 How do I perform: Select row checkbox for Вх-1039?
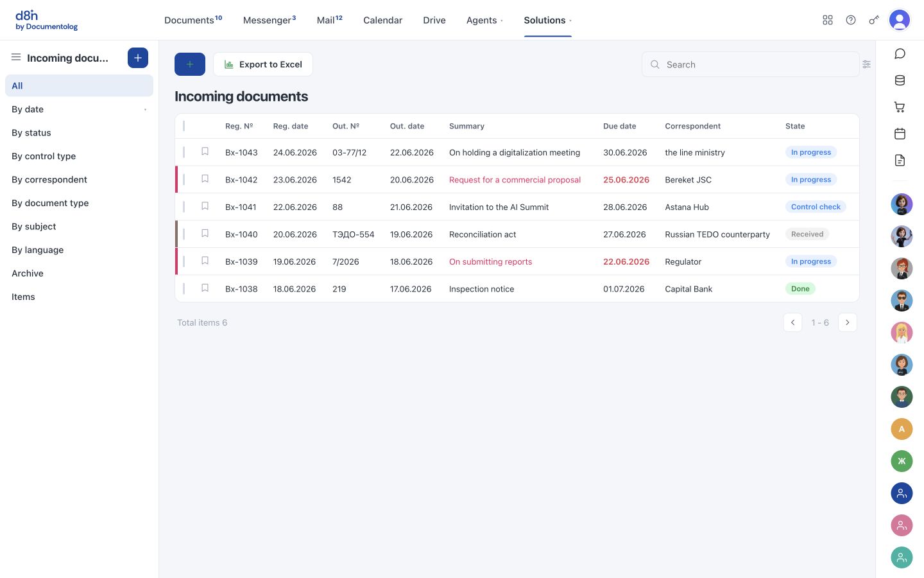(184, 261)
